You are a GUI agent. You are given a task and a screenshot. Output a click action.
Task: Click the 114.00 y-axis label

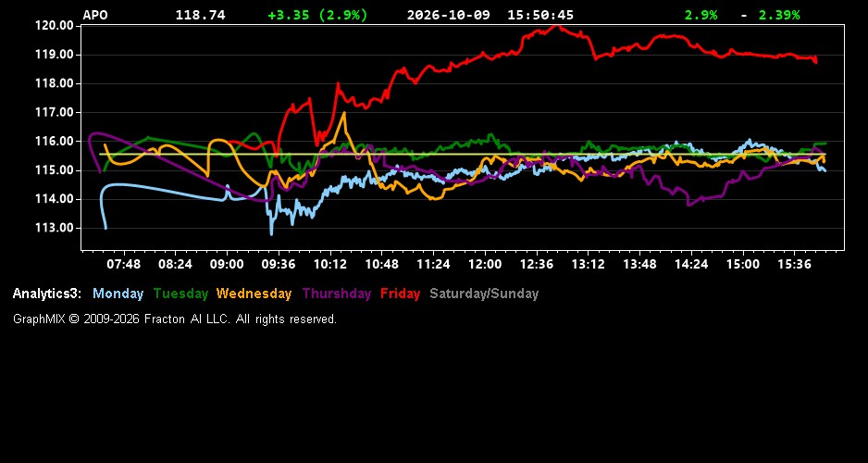click(x=55, y=199)
